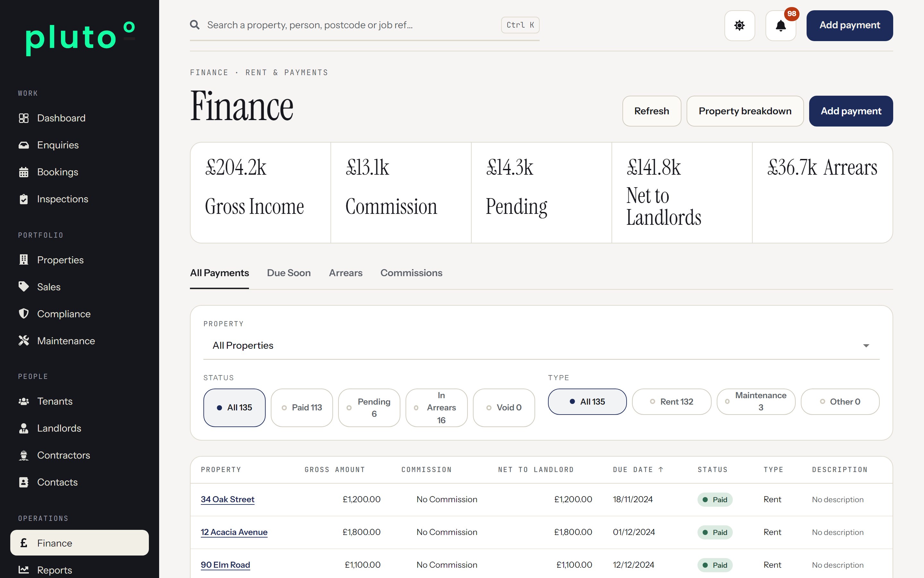Expand the All Properties dropdown

point(542,346)
